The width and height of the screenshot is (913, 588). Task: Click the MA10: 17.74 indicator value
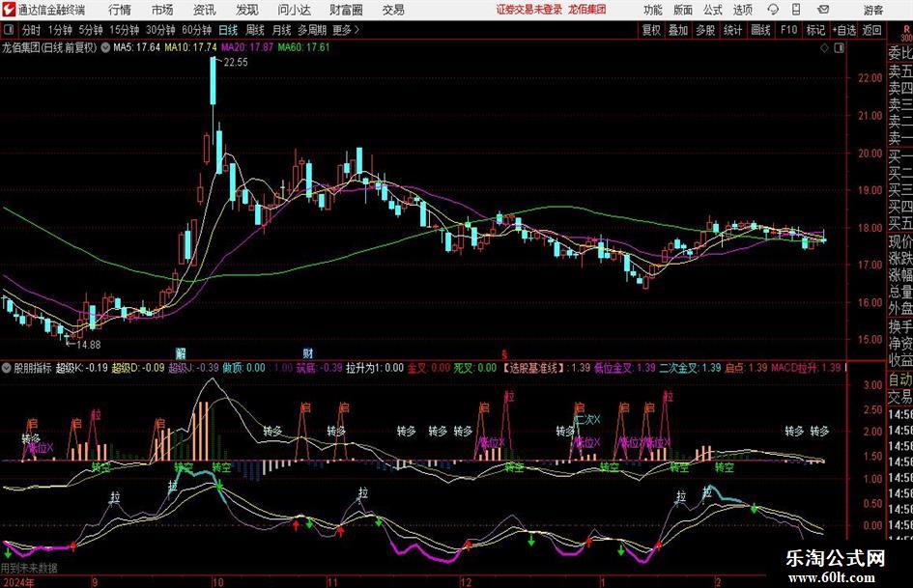[x=191, y=47]
